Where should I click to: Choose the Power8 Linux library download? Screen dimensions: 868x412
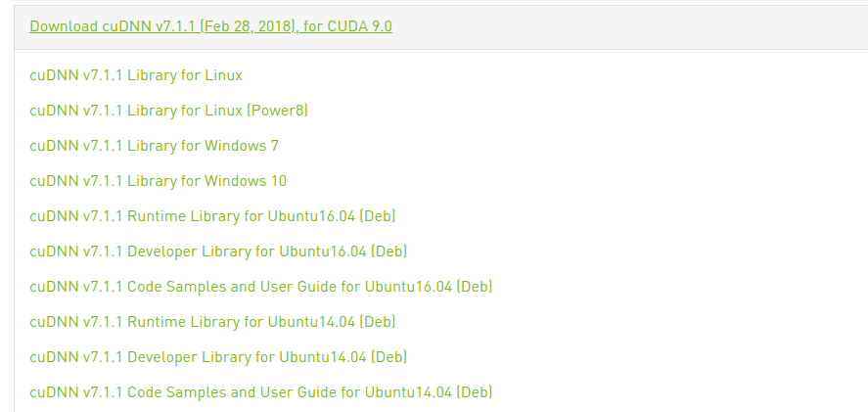coord(169,111)
